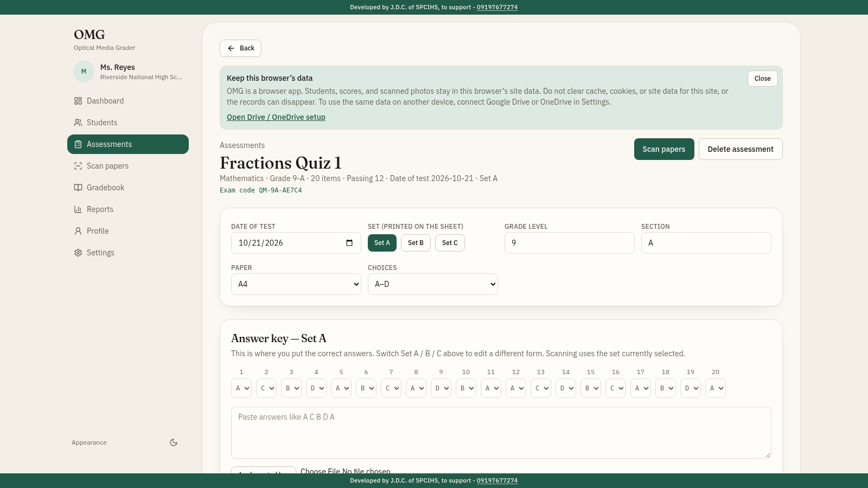Click the Back button
Screen dimensions: 868x488
pyautogui.click(x=240, y=48)
